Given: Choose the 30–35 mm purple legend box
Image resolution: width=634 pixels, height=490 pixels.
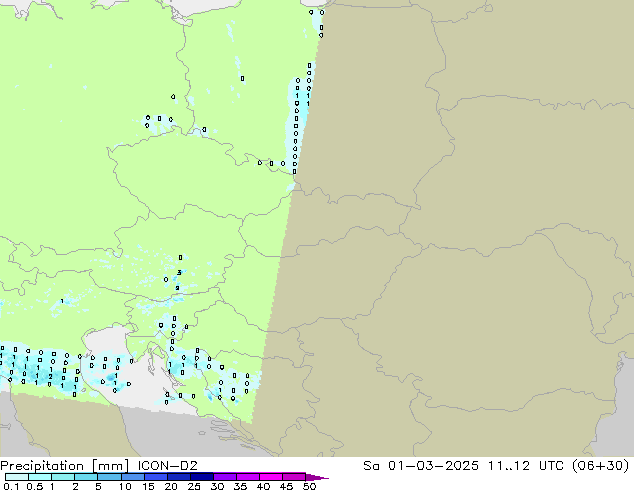Looking at the screenshot, I should 225,477.
